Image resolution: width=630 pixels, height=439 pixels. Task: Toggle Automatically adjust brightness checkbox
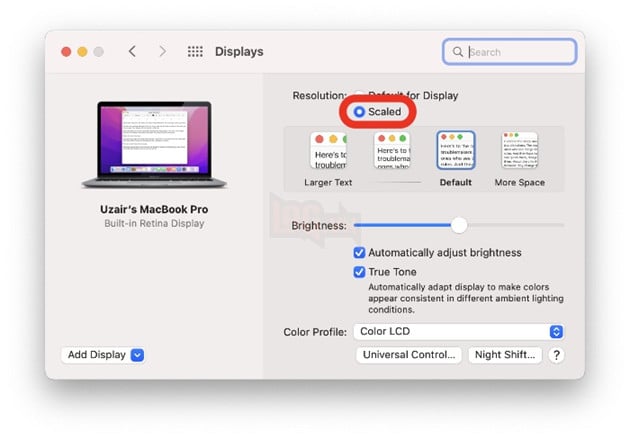click(359, 253)
